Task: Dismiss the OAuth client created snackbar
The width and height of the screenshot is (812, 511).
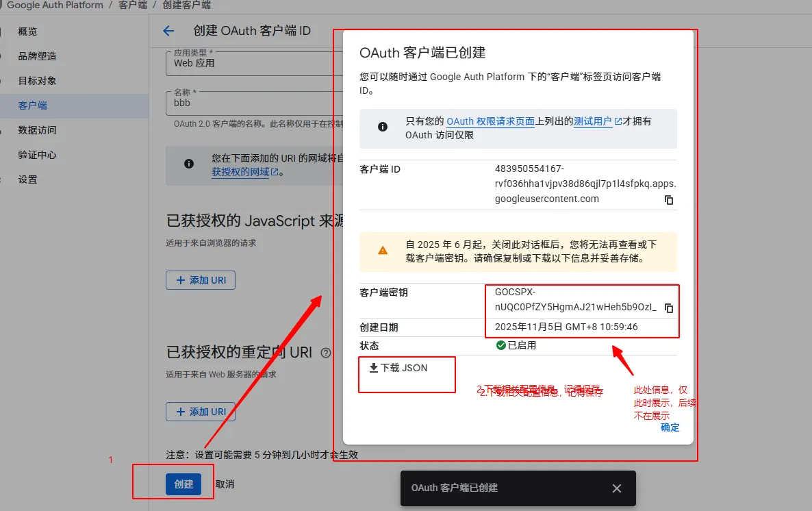Action: point(616,488)
